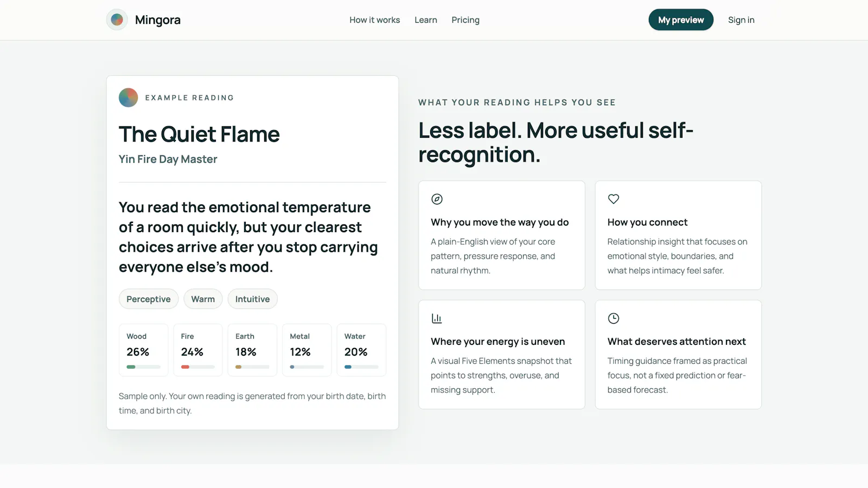Go to the Learn nav item
The image size is (868, 488).
click(x=426, y=20)
